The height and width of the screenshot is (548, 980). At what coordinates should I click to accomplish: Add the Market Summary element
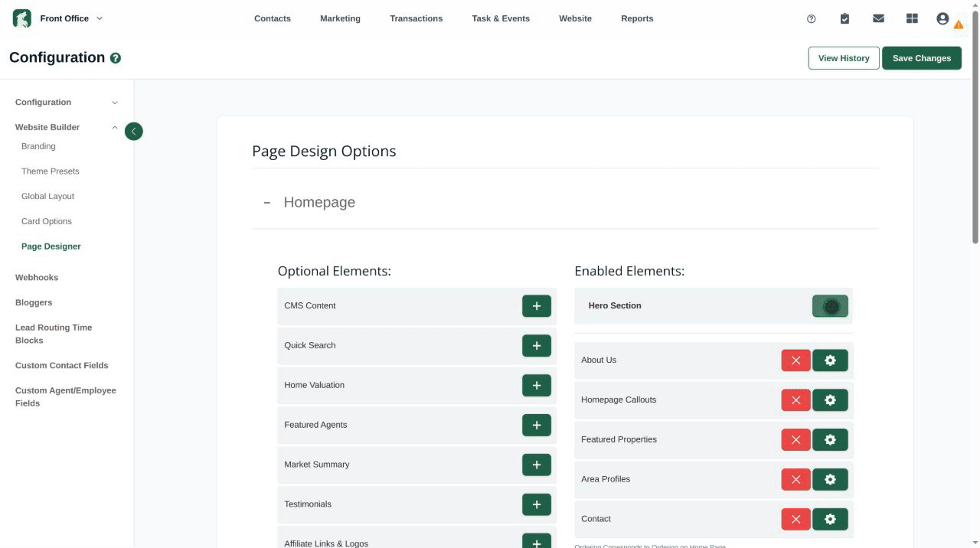point(536,465)
